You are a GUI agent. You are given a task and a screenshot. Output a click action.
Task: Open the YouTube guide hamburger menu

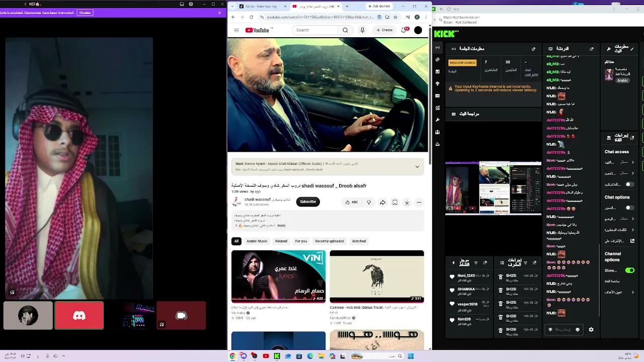click(x=236, y=30)
